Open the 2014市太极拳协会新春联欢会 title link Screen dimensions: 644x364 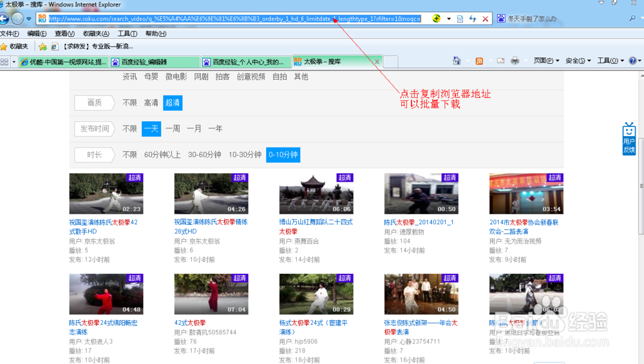[x=524, y=227]
